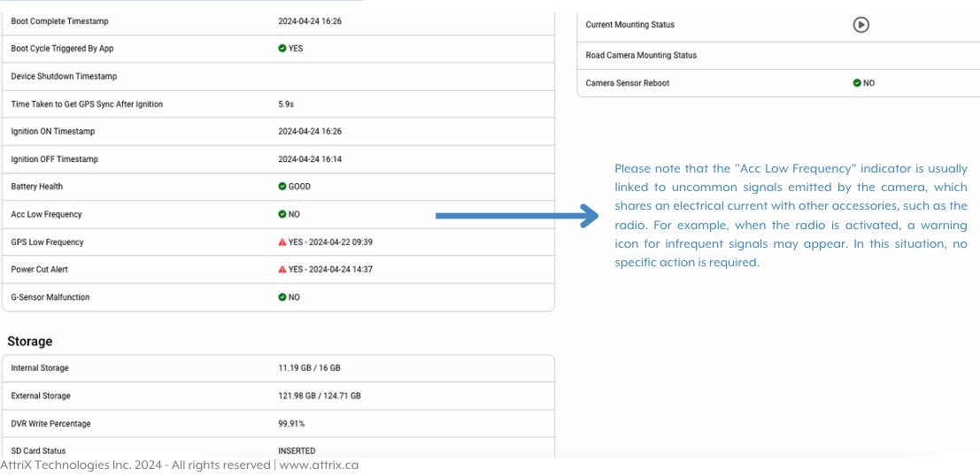Click the play icon for Current Mounting Status
The height and width of the screenshot is (476, 980).
(860, 25)
